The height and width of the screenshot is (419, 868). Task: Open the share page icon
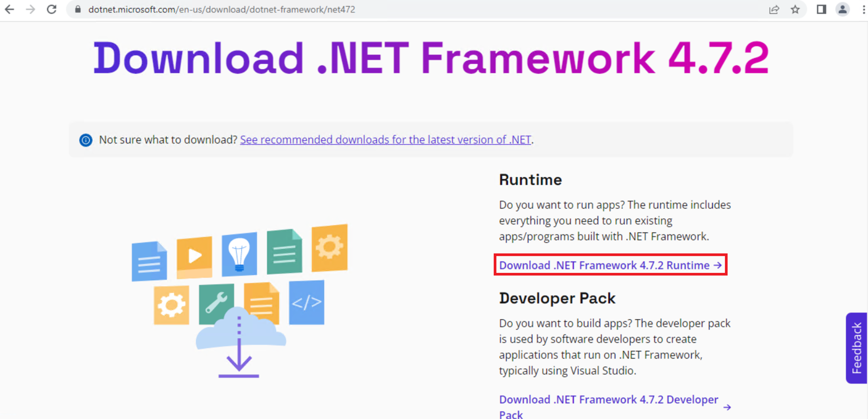[x=775, y=10]
